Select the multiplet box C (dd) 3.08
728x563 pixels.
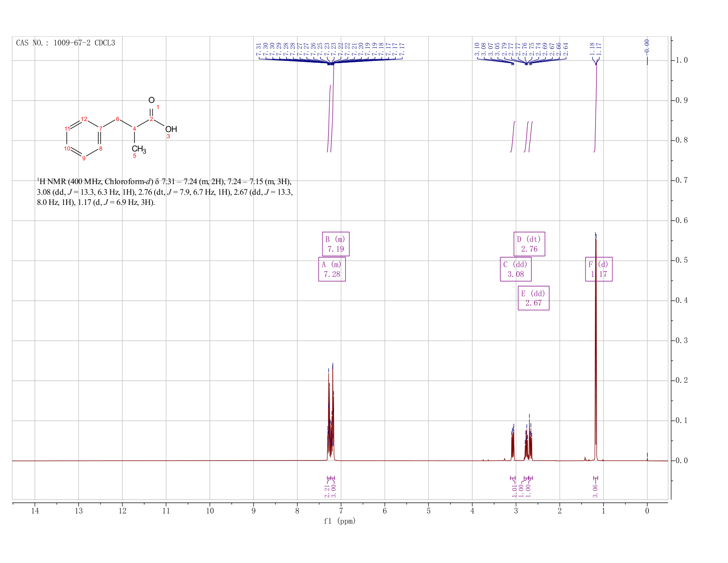(x=515, y=269)
